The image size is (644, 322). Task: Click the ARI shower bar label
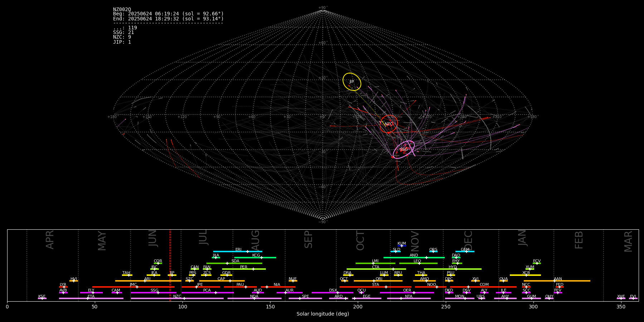tap(147, 279)
